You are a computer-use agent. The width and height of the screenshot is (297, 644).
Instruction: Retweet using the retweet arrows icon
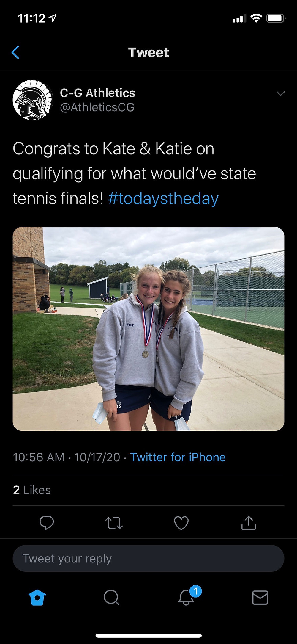[x=114, y=523]
